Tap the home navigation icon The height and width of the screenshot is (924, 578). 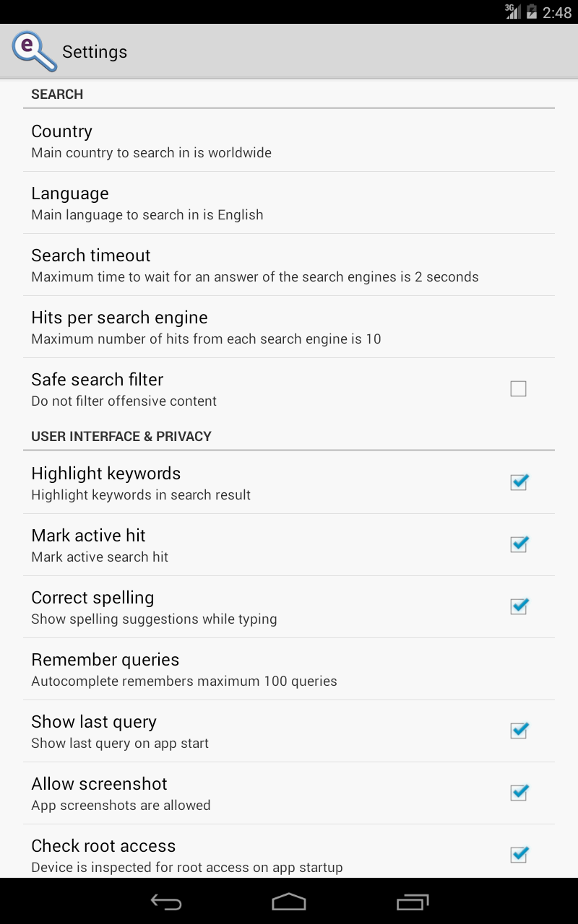click(x=289, y=901)
